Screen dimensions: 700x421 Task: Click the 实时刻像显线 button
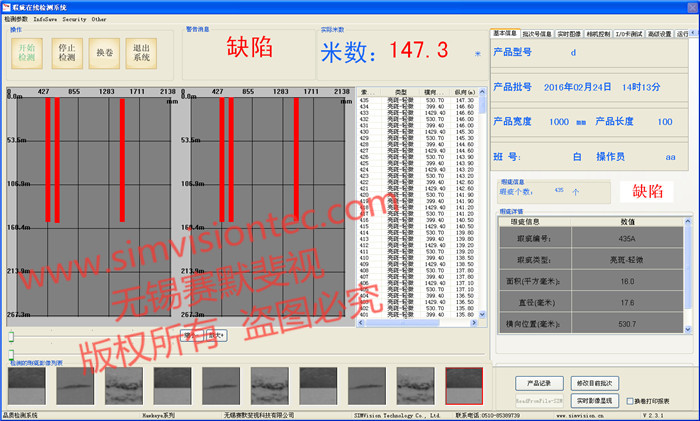tap(592, 400)
